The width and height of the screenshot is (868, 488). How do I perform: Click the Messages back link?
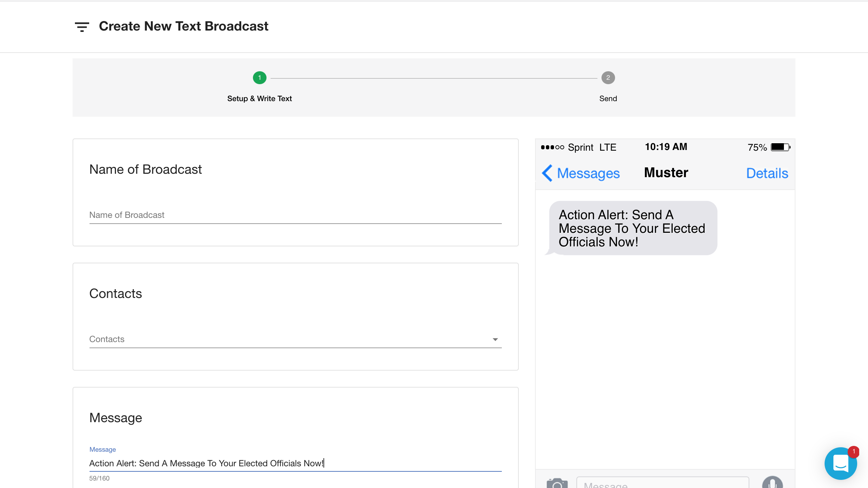[588, 173]
